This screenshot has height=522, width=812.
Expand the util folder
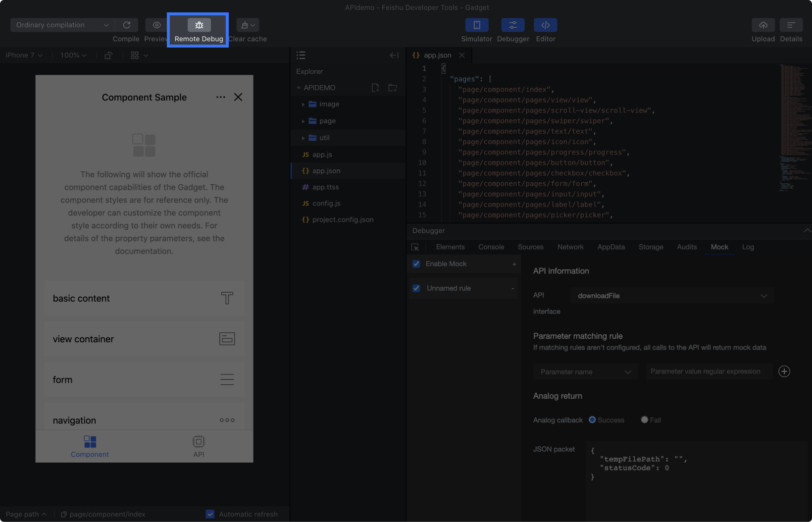pyautogui.click(x=348, y=138)
